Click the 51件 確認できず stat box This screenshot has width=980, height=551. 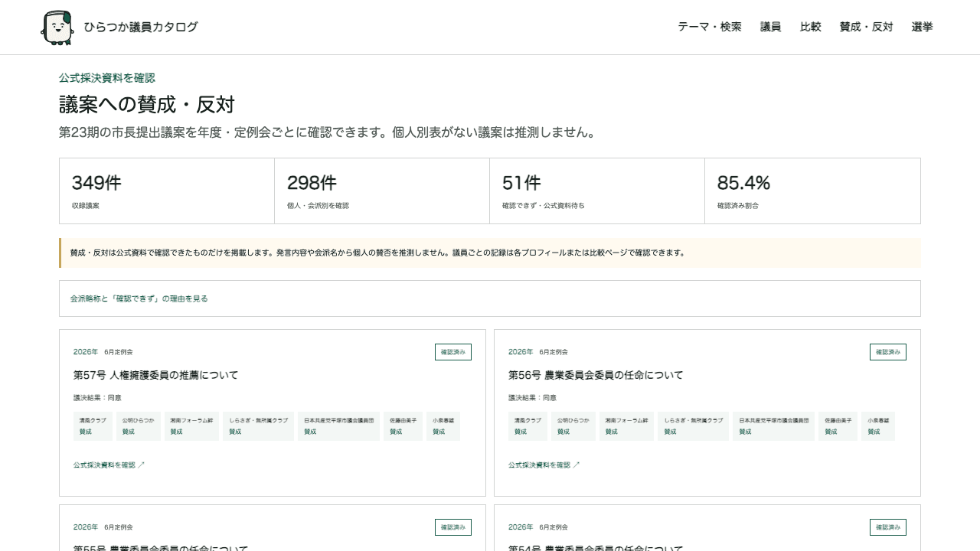(597, 191)
